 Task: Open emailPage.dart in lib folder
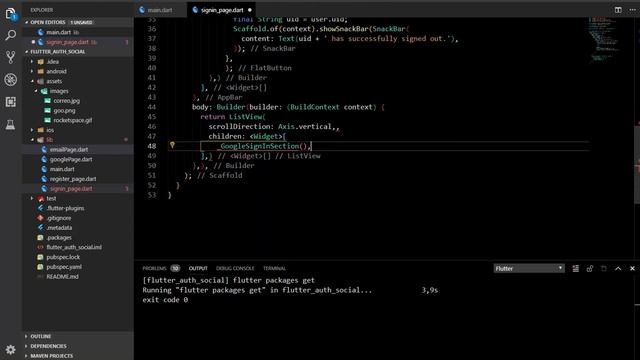pos(78,149)
